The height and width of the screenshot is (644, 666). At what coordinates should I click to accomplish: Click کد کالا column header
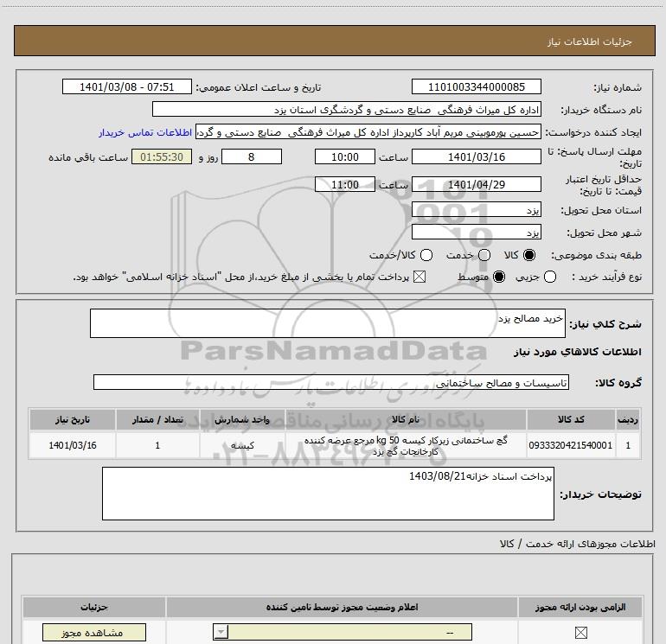[571, 420]
